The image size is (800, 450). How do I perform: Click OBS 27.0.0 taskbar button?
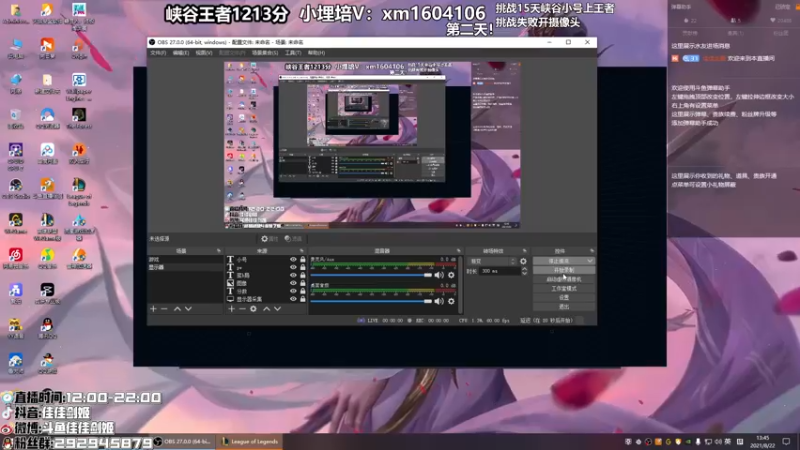click(x=185, y=442)
